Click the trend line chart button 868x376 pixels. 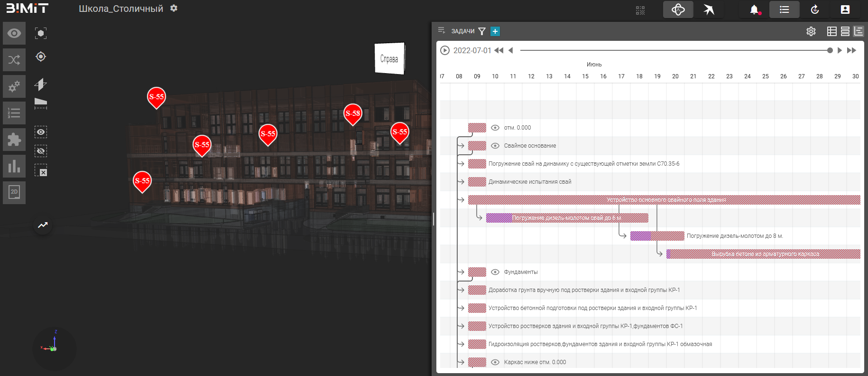click(43, 225)
